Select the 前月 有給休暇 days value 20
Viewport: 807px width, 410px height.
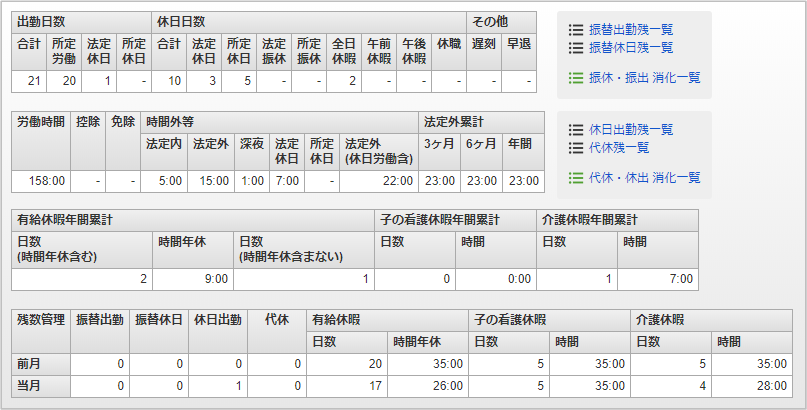(346, 364)
